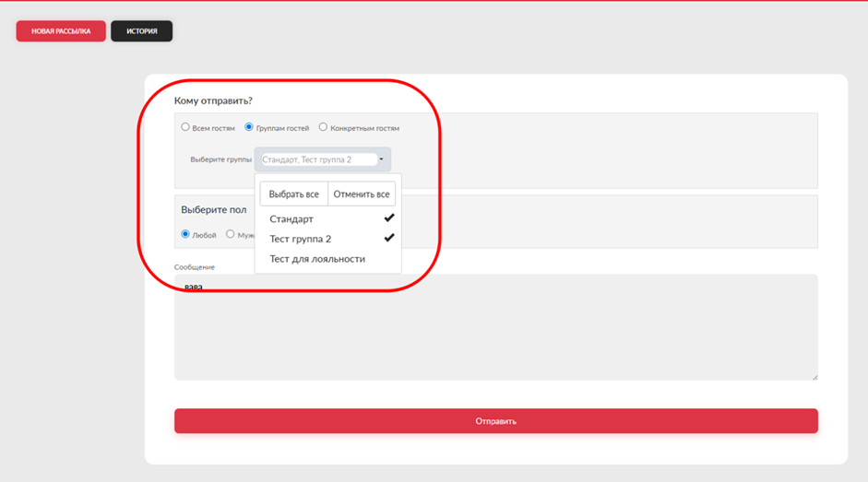Deselect the Стандарт group option
The width and height of the screenshot is (868, 482).
(x=291, y=219)
